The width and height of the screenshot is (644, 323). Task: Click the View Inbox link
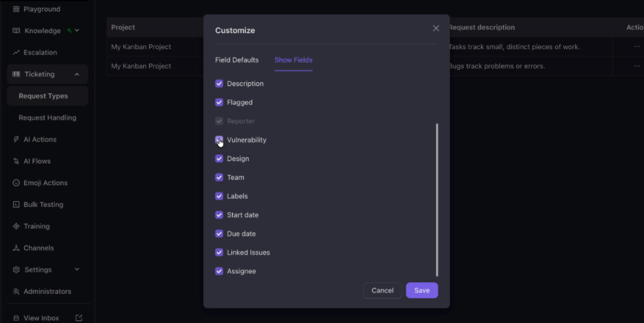point(41,318)
